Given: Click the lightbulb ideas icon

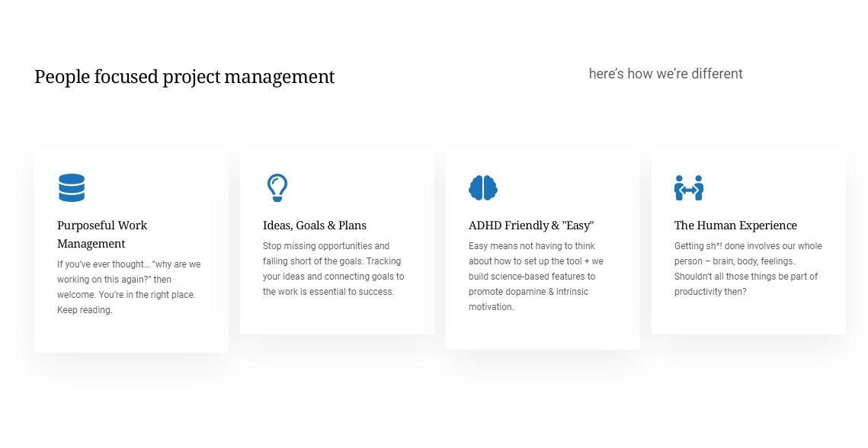Looking at the screenshot, I should click(x=277, y=187).
